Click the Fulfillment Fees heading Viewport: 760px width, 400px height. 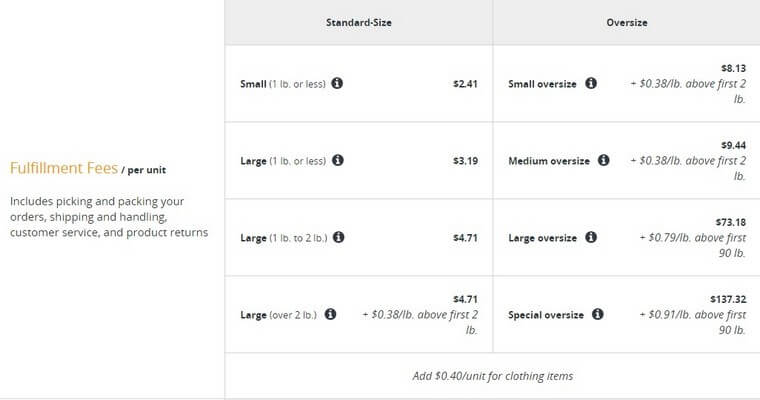(64, 168)
